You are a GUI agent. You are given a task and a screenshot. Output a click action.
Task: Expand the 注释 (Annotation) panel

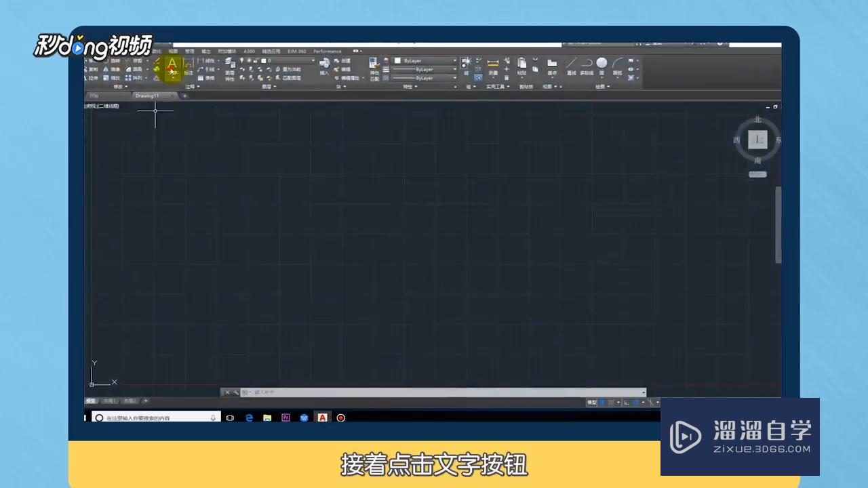click(193, 87)
